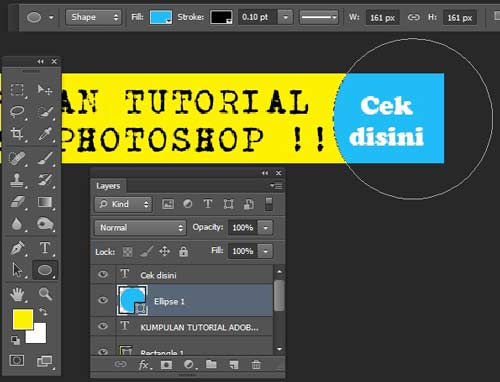Click the shape width field

click(x=382, y=18)
